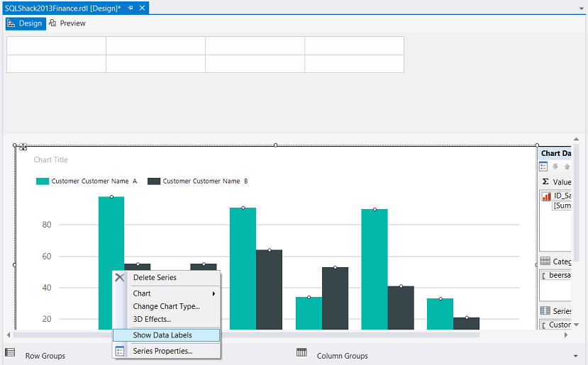This screenshot has width=588, height=365.
Task: Click the Sigma Values icon
Action: point(545,182)
